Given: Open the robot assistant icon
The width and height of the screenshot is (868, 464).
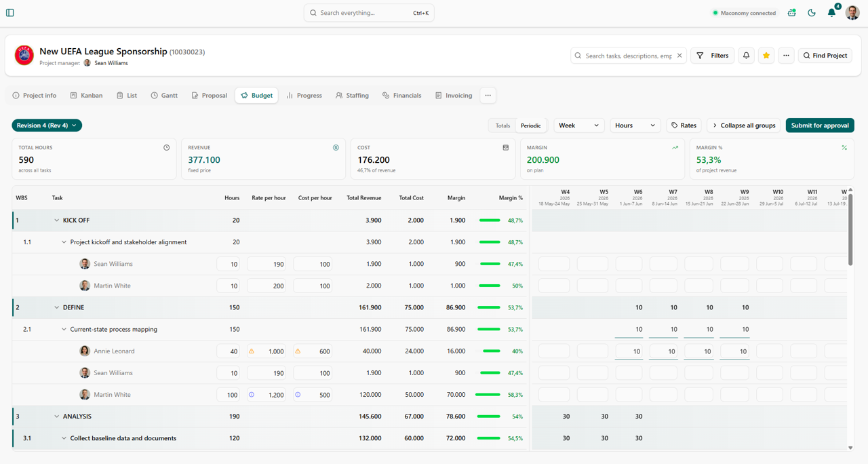Looking at the screenshot, I should point(791,13).
